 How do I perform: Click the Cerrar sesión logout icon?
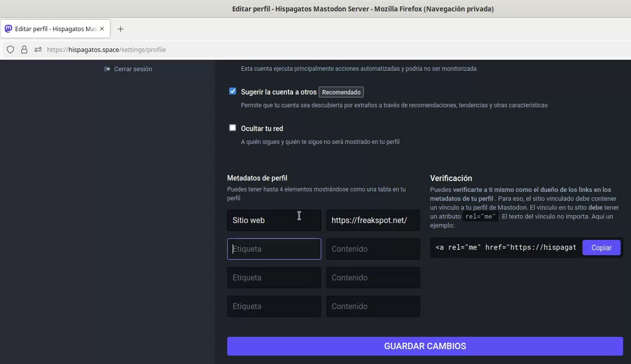click(107, 69)
